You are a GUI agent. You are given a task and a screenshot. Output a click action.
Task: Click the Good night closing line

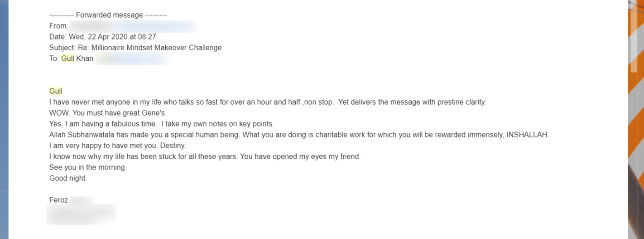click(x=68, y=178)
